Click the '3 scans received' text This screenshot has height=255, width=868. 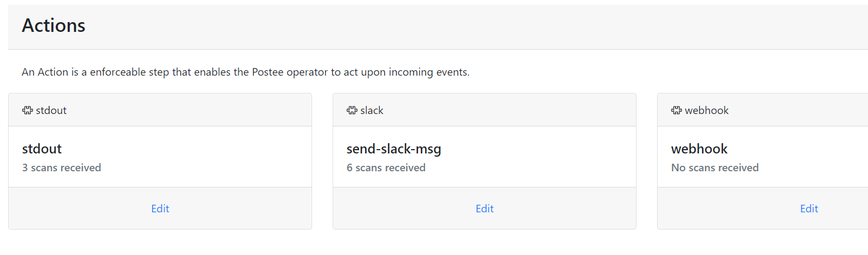(62, 167)
